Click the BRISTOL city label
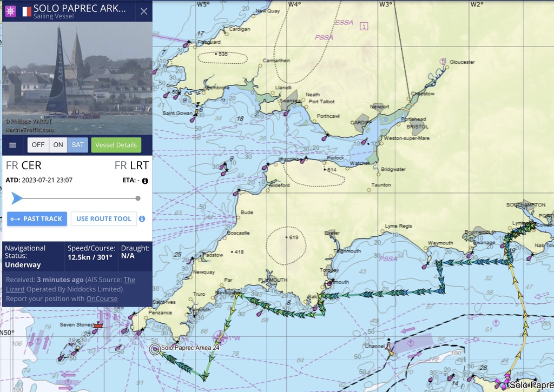Image resolution: width=554 pixels, height=392 pixels. (x=417, y=127)
